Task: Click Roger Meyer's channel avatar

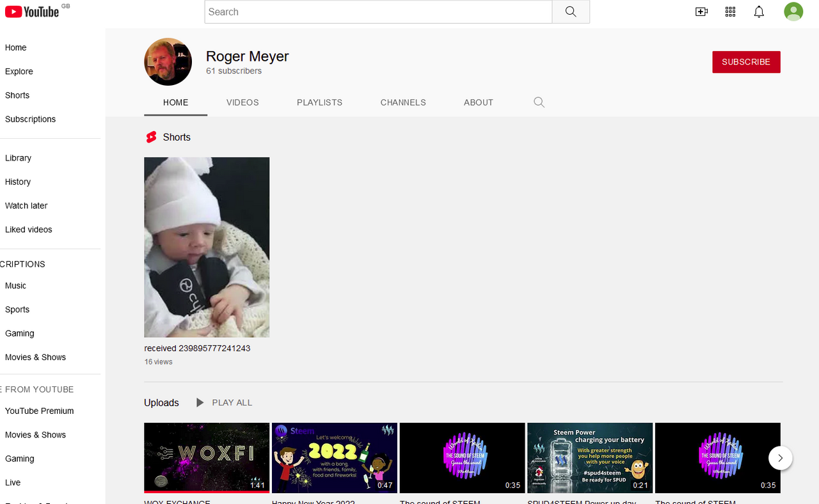Action: [x=168, y=62]
